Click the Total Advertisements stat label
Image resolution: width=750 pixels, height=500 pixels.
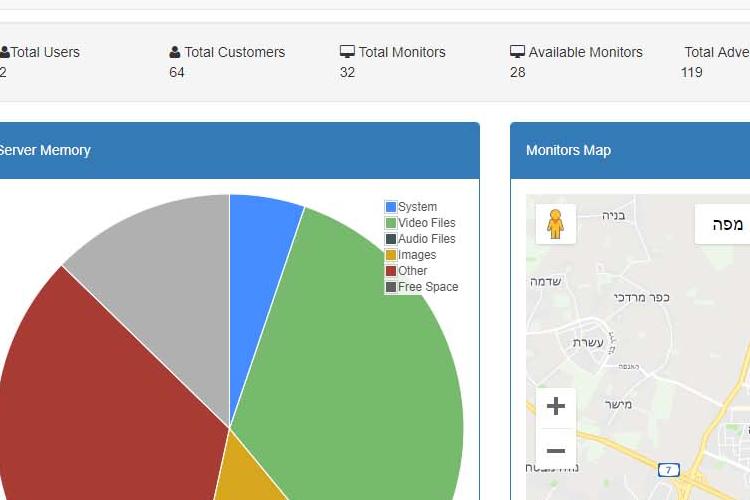click(x=716, y=52)
